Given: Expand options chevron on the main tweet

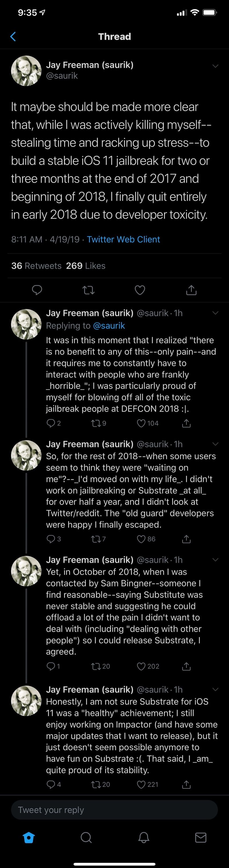Looking at the screenshot, I should pyautogui.click(x=216, y=66).
